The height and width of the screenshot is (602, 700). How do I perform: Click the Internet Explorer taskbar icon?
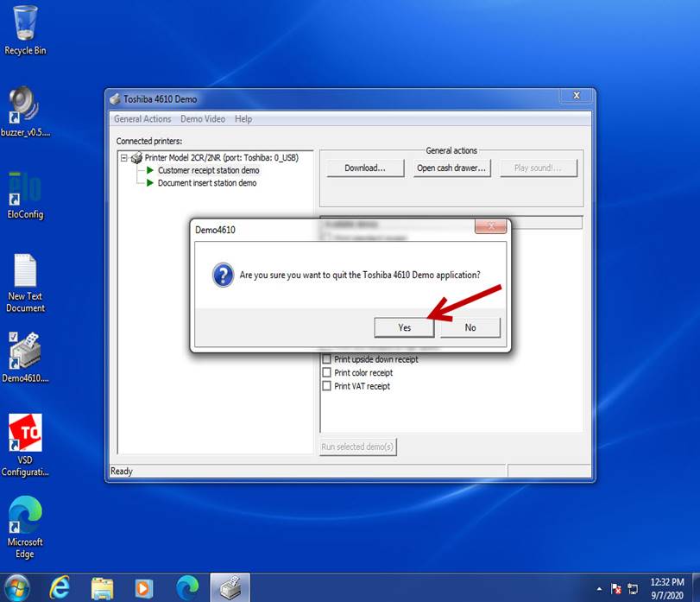click(60, 587)
